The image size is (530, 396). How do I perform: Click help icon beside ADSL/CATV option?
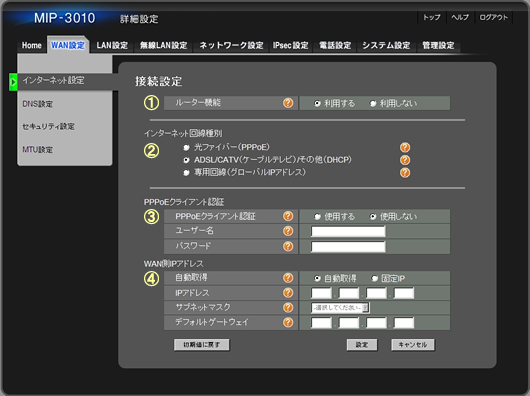[x=405, y=160]
